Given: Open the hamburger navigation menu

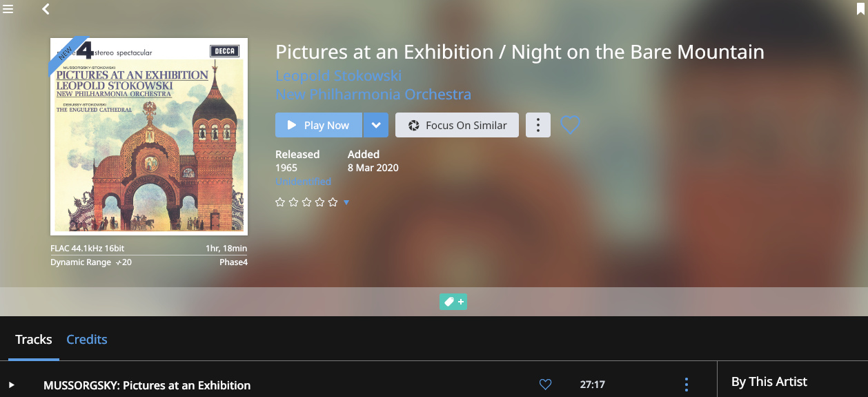Looking at the screenshot, I should point(8,8).
